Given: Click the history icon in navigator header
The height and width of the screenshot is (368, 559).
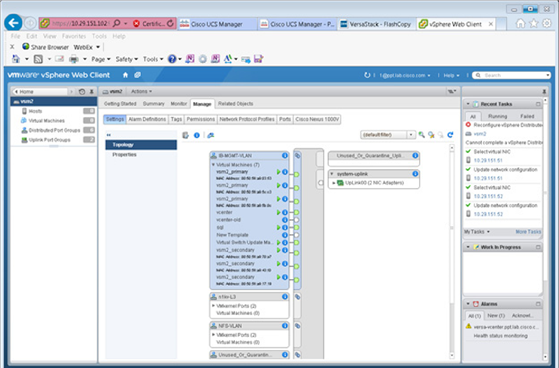Looking at the screenshot, I should (82, 92).
